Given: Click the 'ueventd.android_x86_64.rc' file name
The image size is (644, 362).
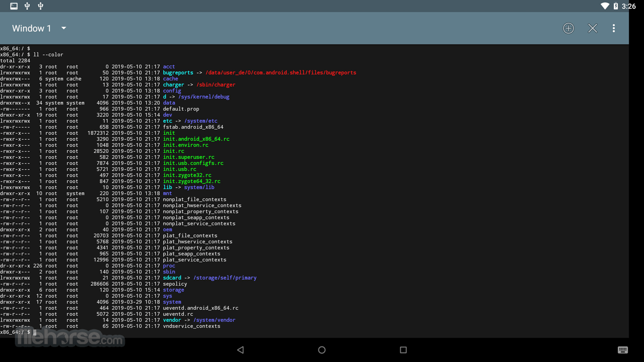Looking at the screenshot, I should coord(201,308).
